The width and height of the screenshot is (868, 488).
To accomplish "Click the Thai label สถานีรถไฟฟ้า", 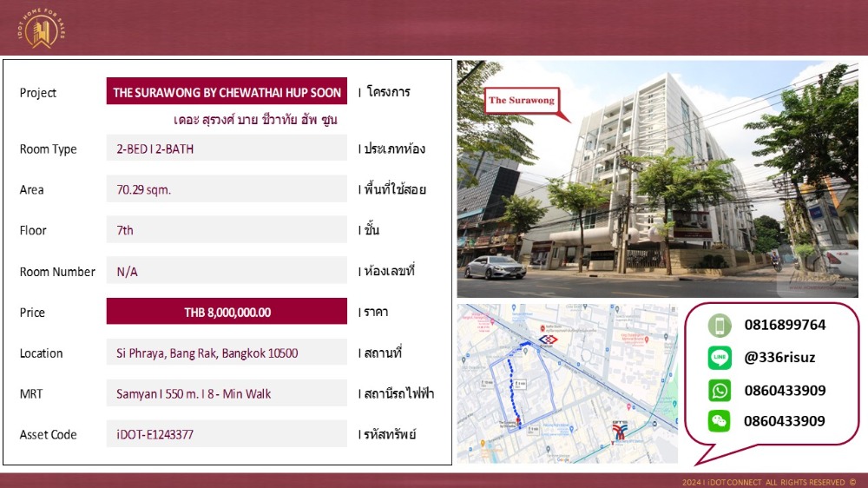I will 398,393.
